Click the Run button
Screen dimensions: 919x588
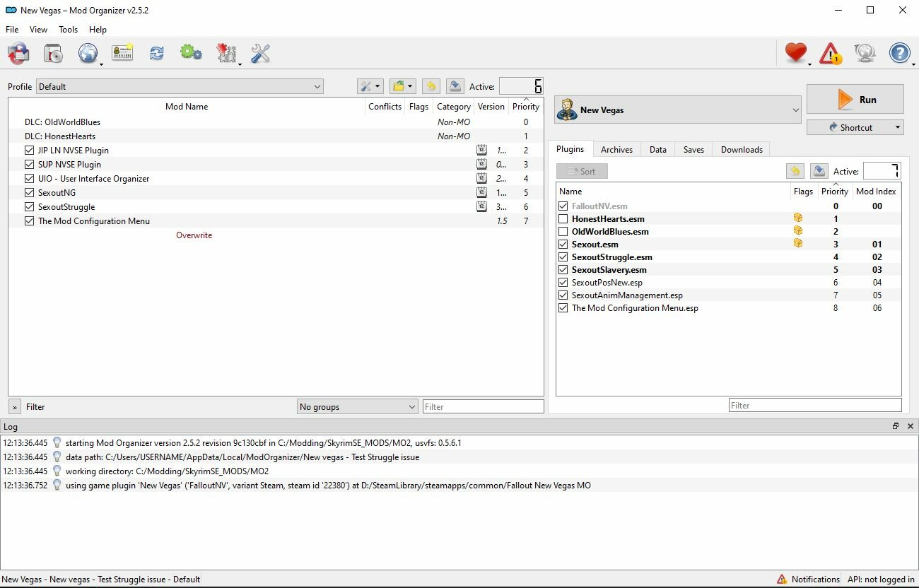[855, 100]
